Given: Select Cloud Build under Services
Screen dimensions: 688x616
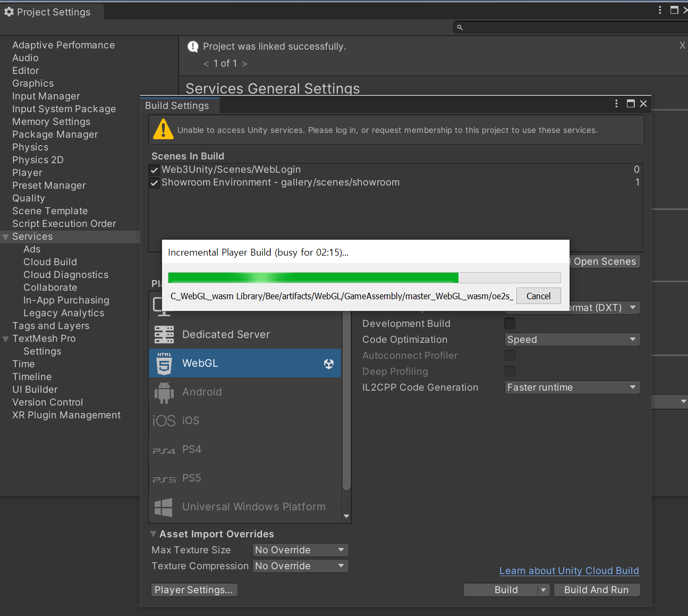Looking at the screenshot, I should pos(50,262).
